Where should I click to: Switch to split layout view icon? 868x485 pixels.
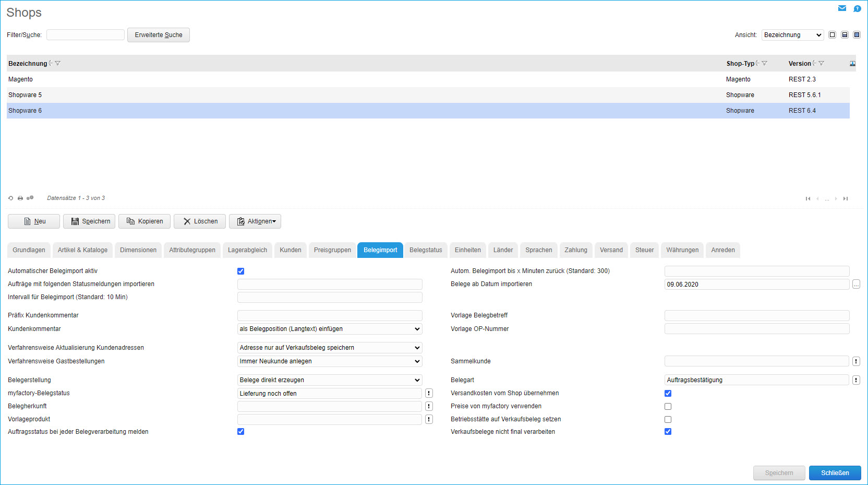[845, 35]
